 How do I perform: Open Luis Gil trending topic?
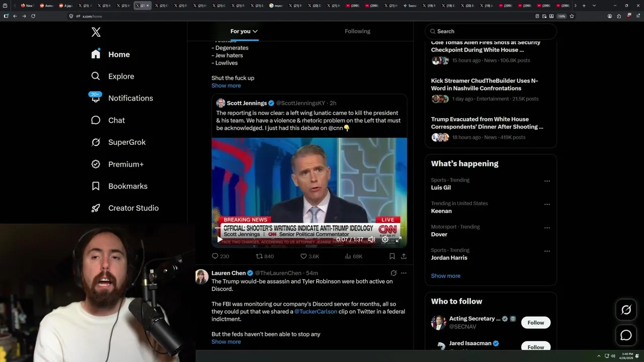(441, 188)
